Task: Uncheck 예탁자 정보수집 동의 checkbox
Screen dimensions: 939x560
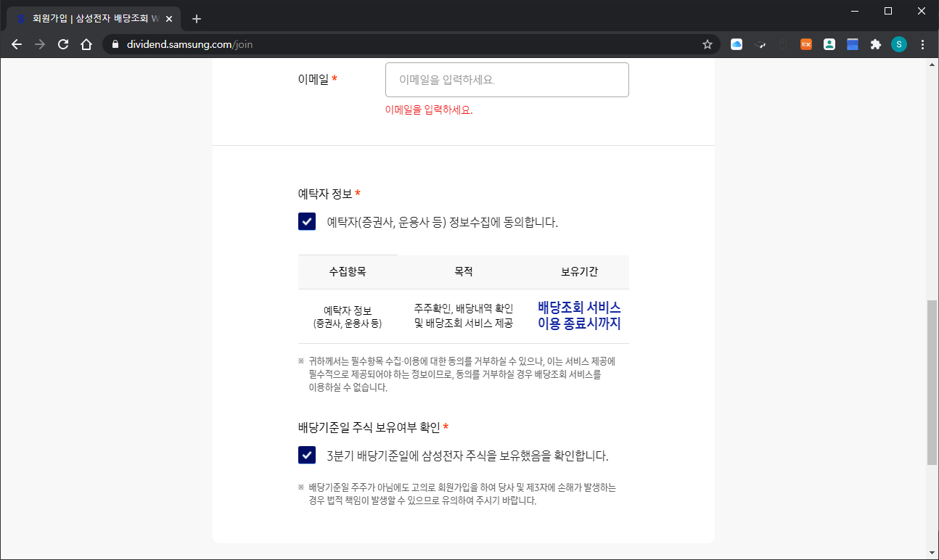Action: tap(307, 221)
